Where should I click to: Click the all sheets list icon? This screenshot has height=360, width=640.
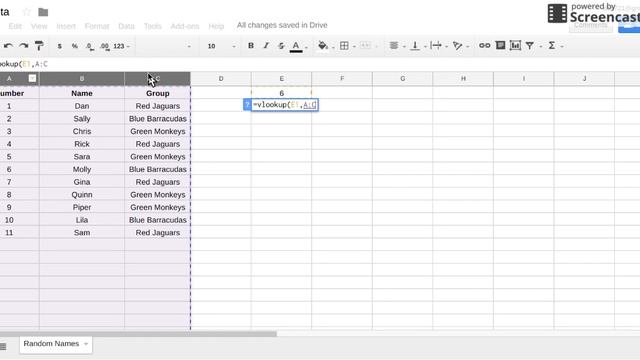pyautogui.click(x=3, y=347)
